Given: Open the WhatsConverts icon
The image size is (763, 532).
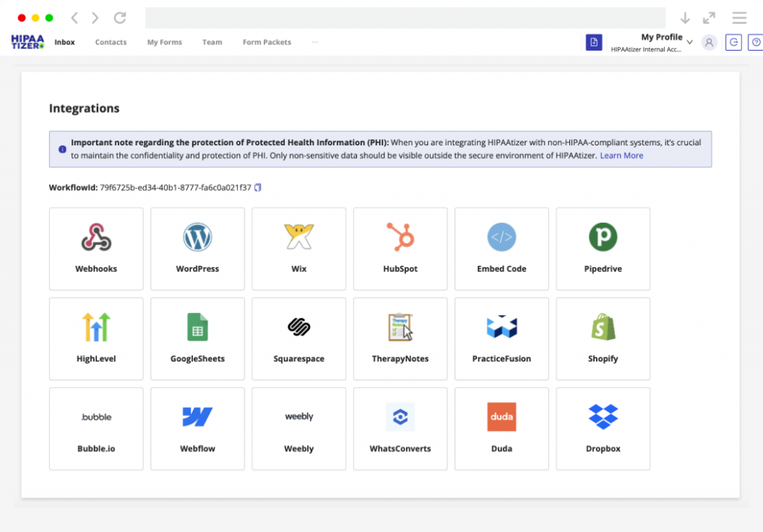Looking at the screenshot, I should tap(400, 417).
